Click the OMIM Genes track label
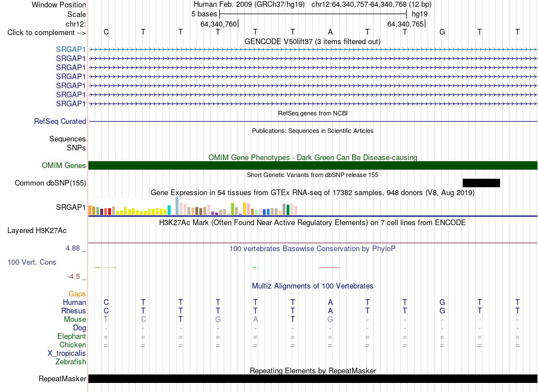The width and height of the screenshot is (538, 392). tap(64, 166)
